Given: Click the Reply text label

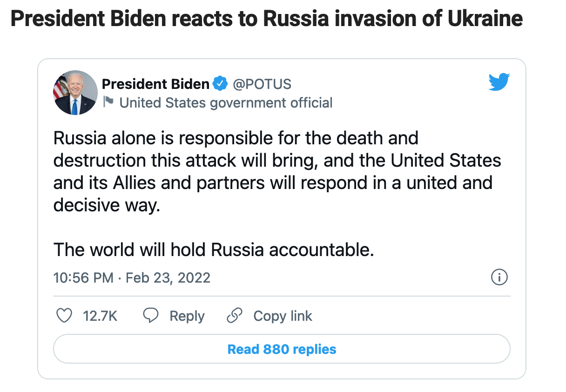Looking at the screenshot, I should coord(187,316).
